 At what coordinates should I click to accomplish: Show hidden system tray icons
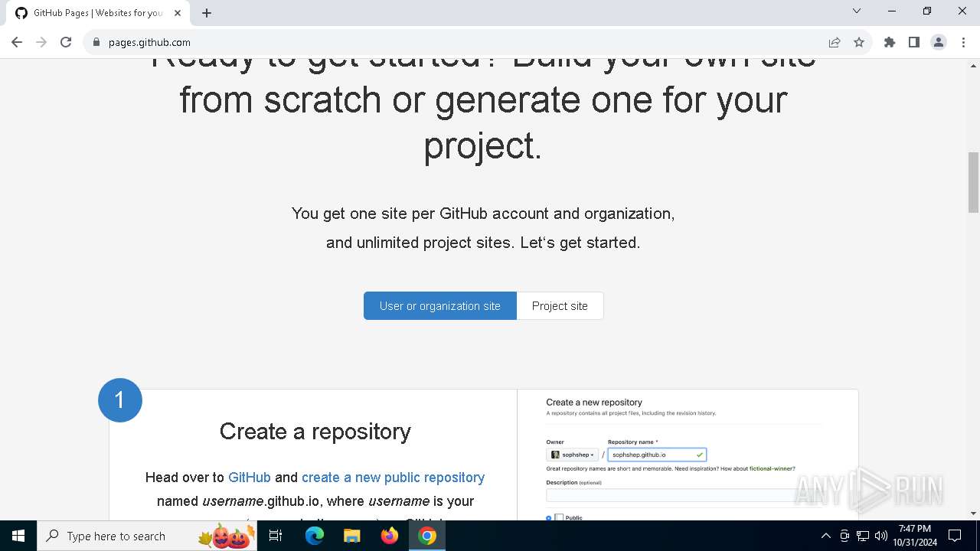click(825, 536)
